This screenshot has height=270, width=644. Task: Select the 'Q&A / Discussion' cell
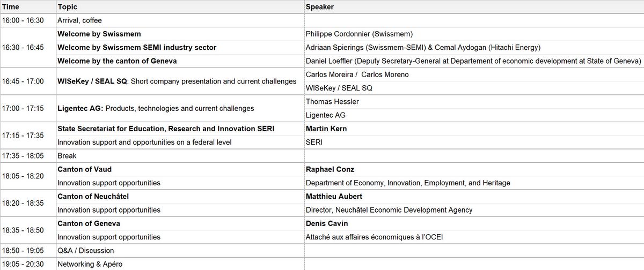click(x=85, y=250)
